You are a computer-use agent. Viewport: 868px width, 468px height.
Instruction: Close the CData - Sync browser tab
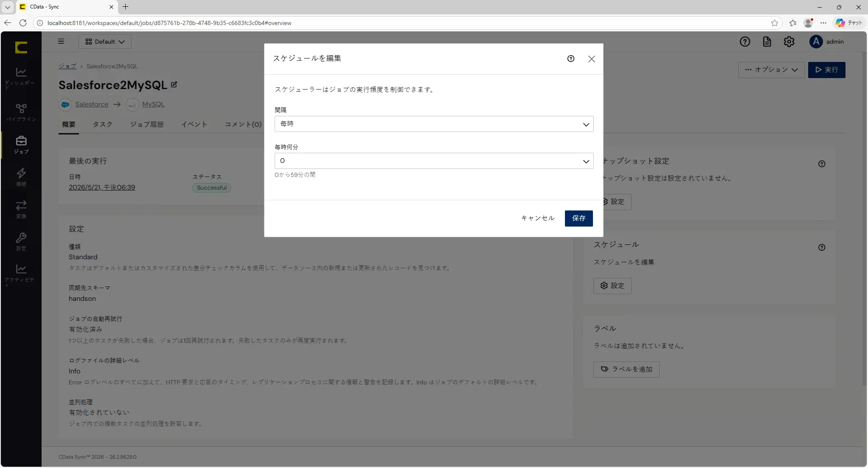point(111,7)
